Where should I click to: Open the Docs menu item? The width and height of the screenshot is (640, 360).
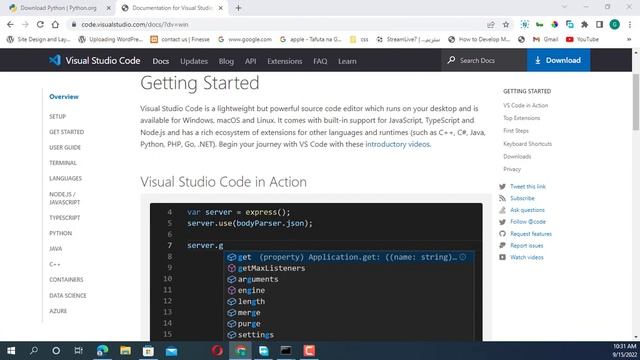(160, 61)
